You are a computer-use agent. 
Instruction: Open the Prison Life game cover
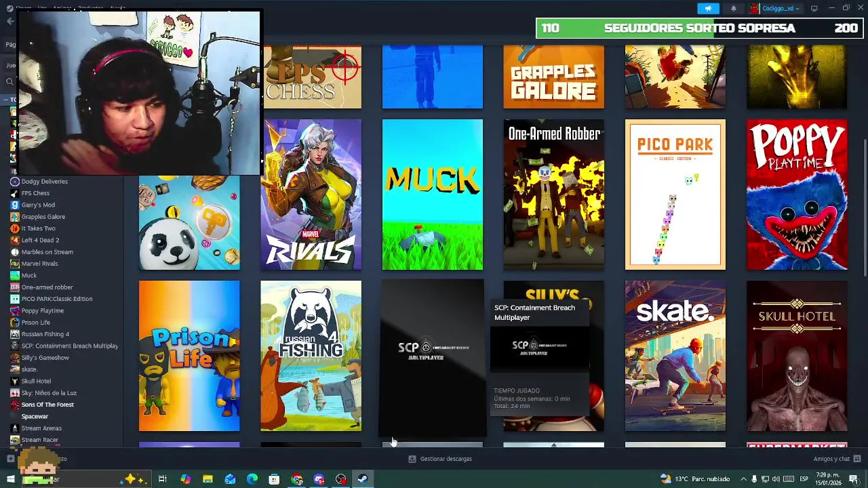(189, 356)
